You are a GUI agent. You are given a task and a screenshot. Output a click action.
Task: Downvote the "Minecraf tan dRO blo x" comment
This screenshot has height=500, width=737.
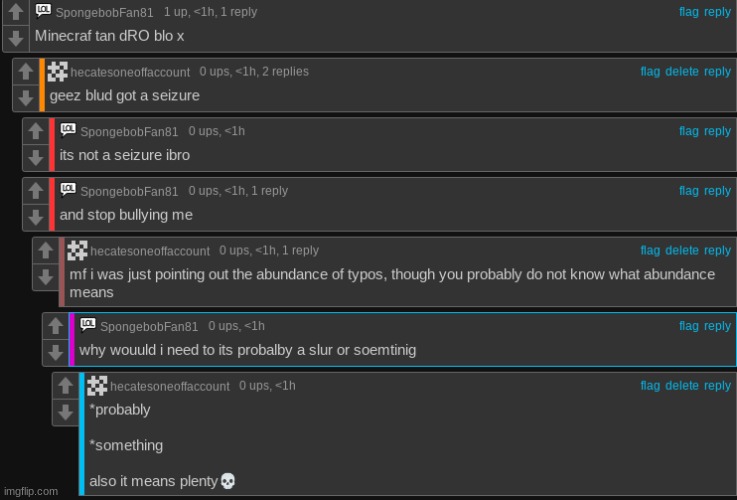click(15, 39)
